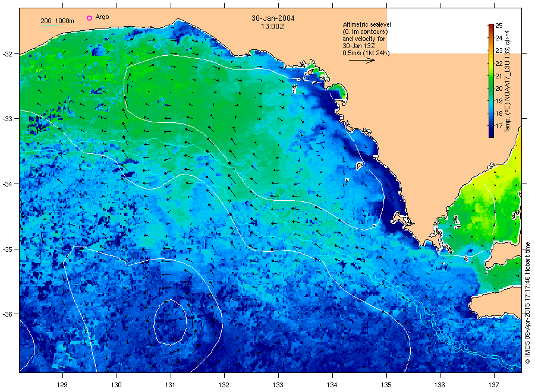The width and height of the screenshot is (535, 392).
Task: Click the latitude axis label "-32"
Action: (8, 54)
